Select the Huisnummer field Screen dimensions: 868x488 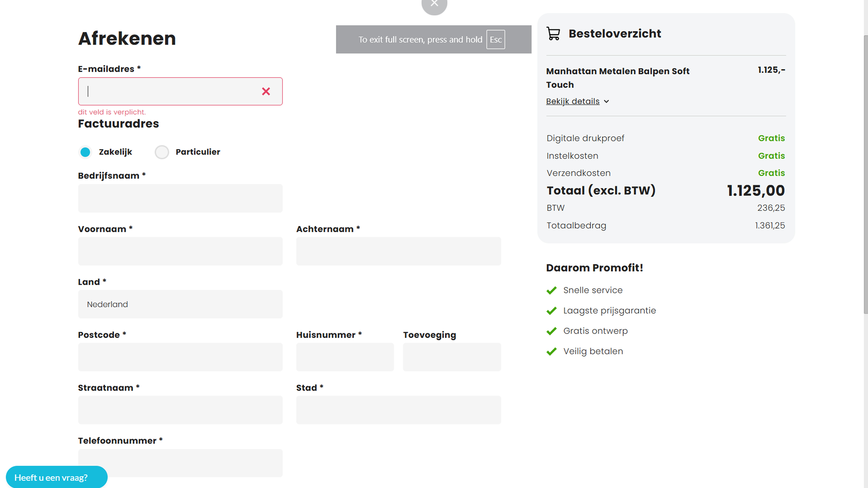345,357
